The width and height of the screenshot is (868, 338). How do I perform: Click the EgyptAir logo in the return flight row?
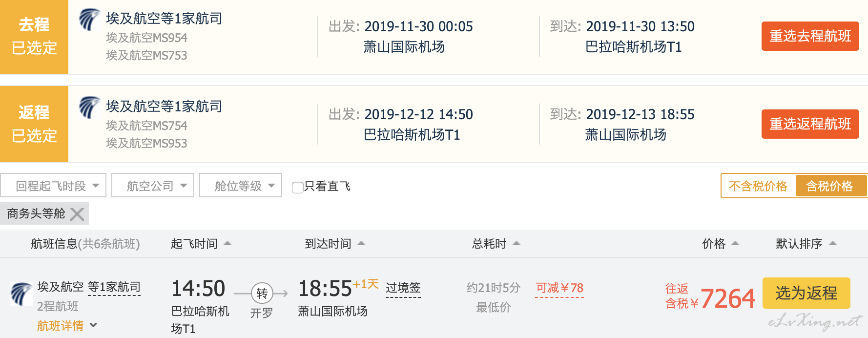(89, 107)
